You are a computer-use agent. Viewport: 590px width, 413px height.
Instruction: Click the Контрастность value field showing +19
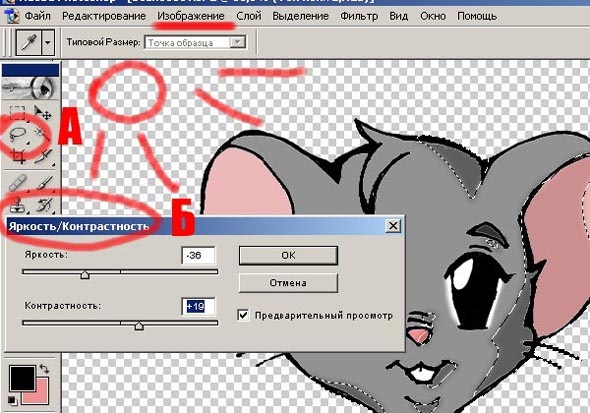(x=198, y=307)
